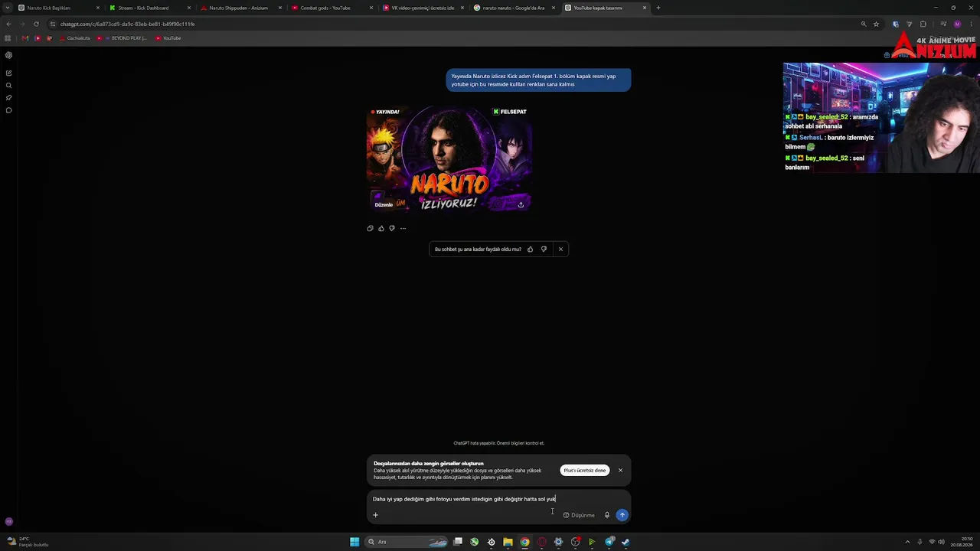Open the attachment plus menu in the composer

click(x=375, y=515)
